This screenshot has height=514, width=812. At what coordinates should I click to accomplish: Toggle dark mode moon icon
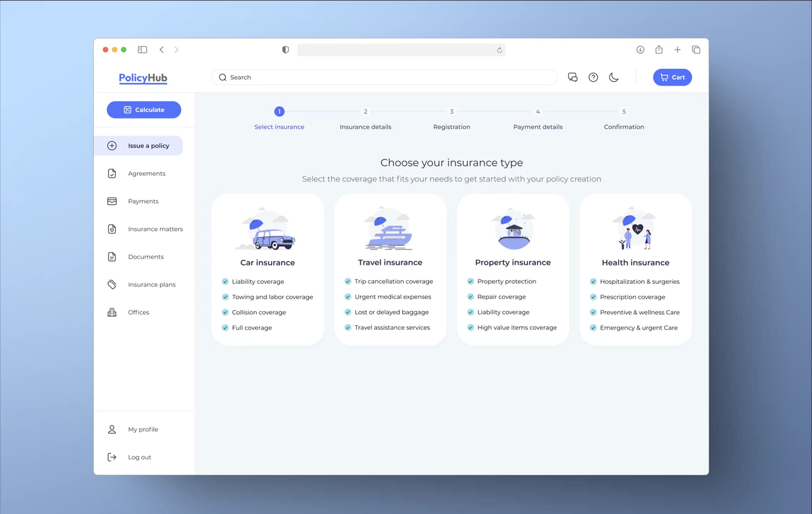tap(614, 77)
